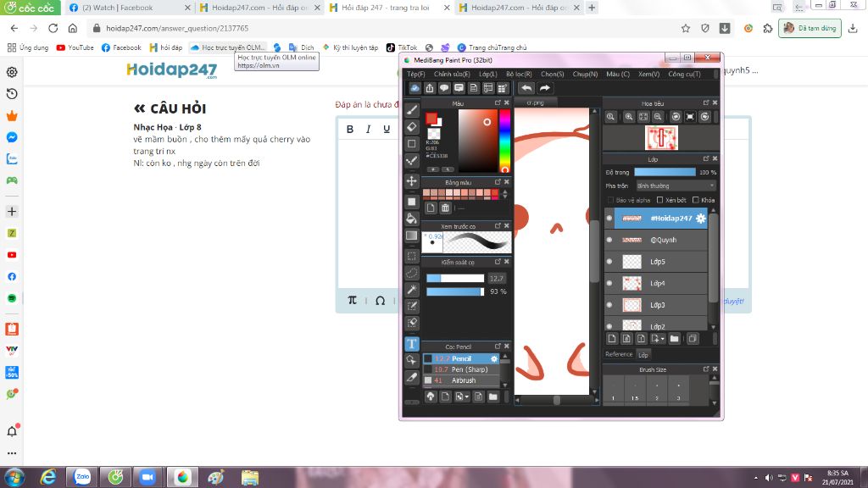The image size is (868, 488).
Task: Toggle visibility of Lớp2 layer
Action: click(609, 325)
